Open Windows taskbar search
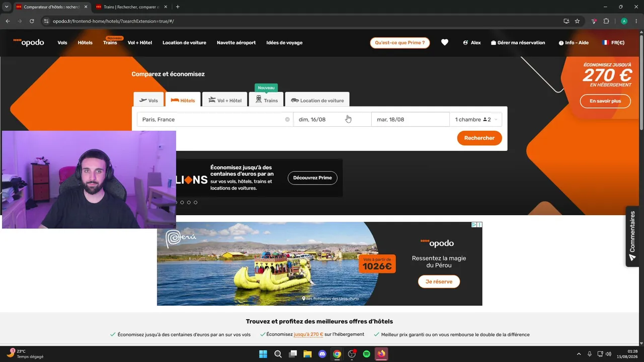 pyautogui.click(x=278, y=354)
